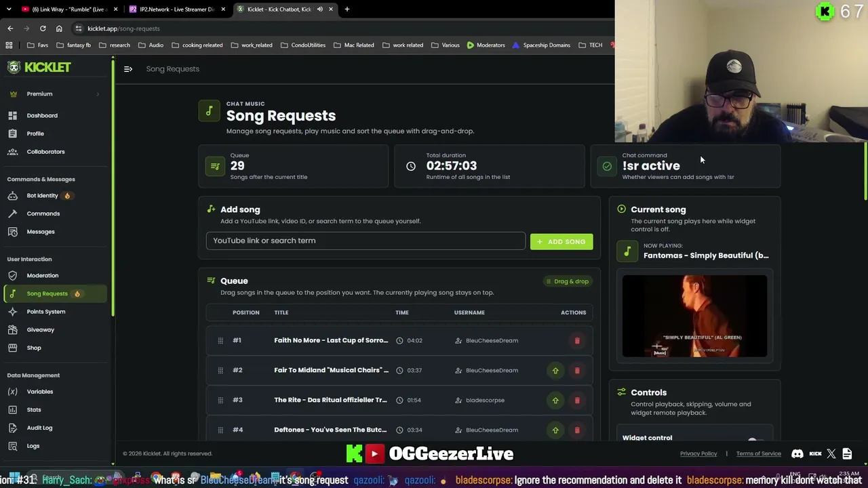Open the documentation icon in footer
Image resolution: width=868 pixels, height=488 pixels.
(x=847, y=453)
